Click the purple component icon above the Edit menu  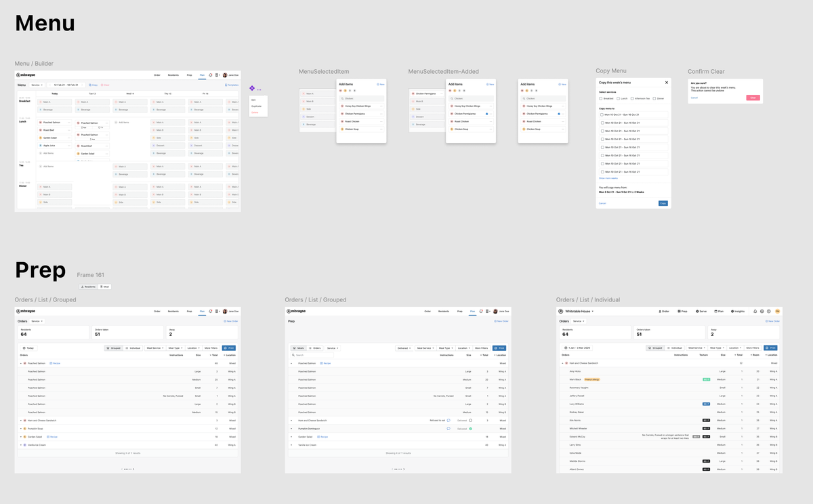coord(252,88)
